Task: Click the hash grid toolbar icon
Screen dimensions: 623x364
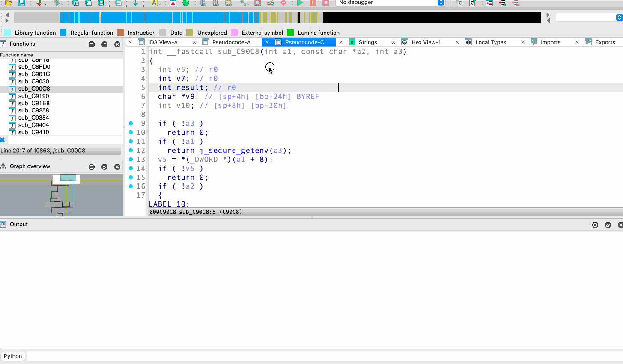Action: tap(75, 3)
